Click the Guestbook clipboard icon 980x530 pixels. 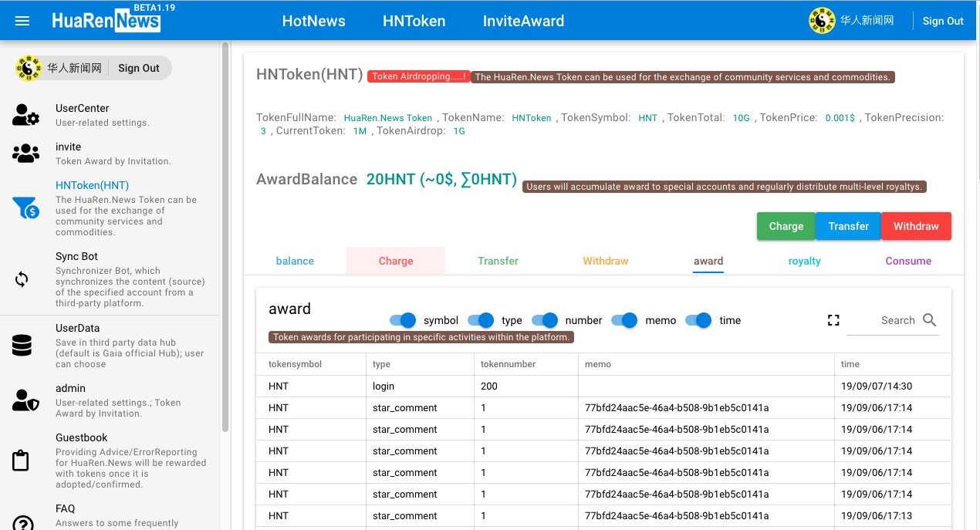21,461
